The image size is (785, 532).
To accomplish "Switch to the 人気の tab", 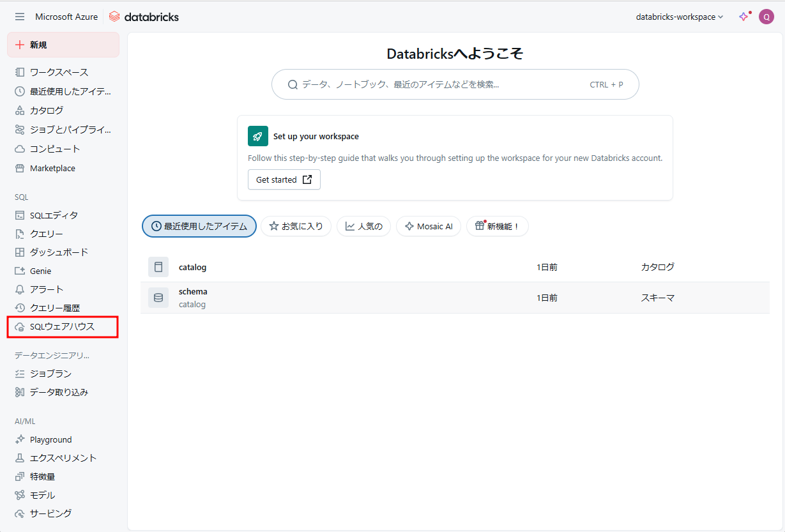I will 363,226.
